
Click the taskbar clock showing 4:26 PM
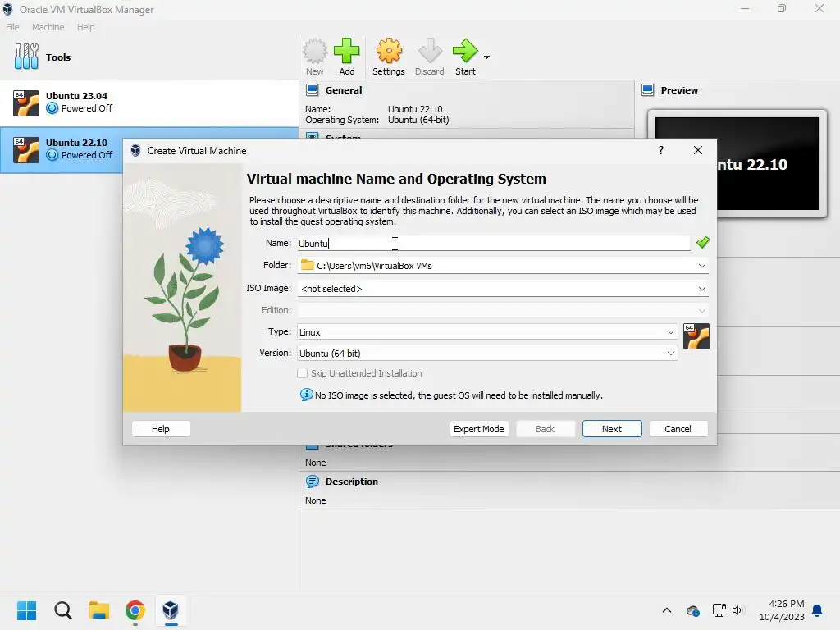[x=782, y=610]
